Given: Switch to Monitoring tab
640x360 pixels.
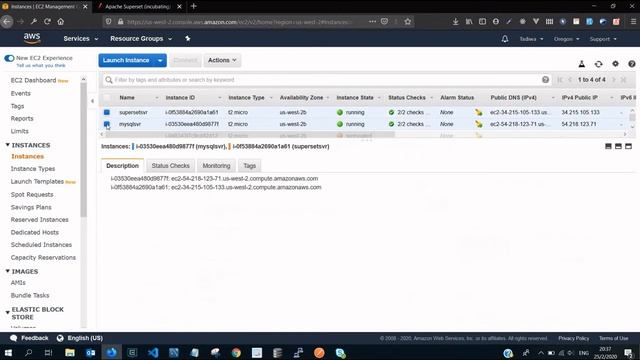Looking at the screenshot, I should pos(216,166).
